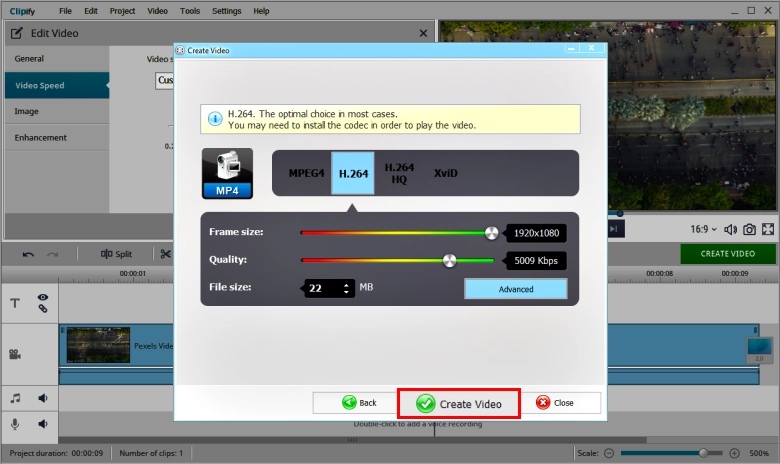The height and width of the screenshot is (464, 780).
Task: Select the H.264 codec
Action: pyautogui.click(x=353, y=173)
